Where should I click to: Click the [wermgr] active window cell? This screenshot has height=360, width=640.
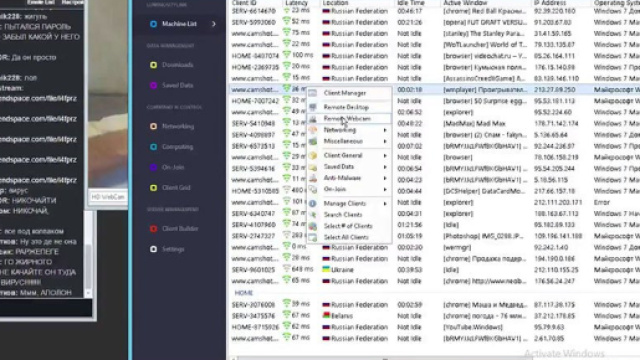pos(457,247)
